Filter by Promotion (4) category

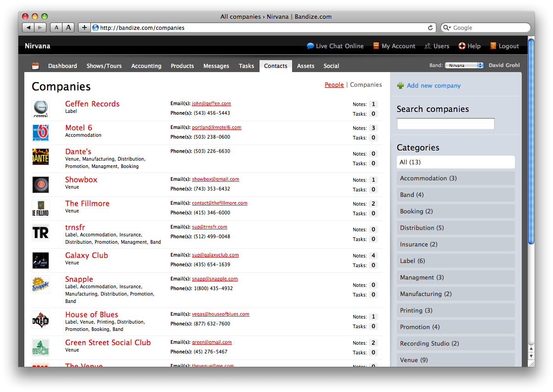tap(456, 327)
